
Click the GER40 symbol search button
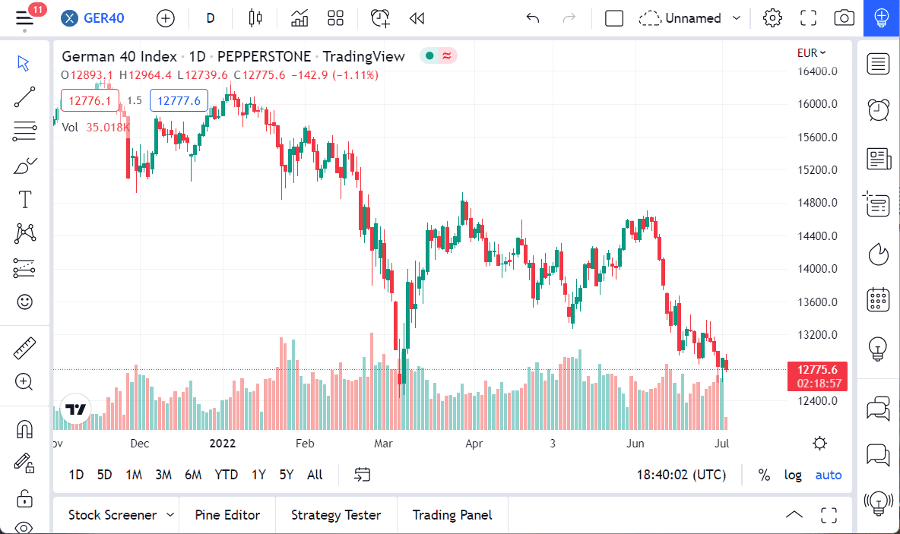tap(93, 18)
